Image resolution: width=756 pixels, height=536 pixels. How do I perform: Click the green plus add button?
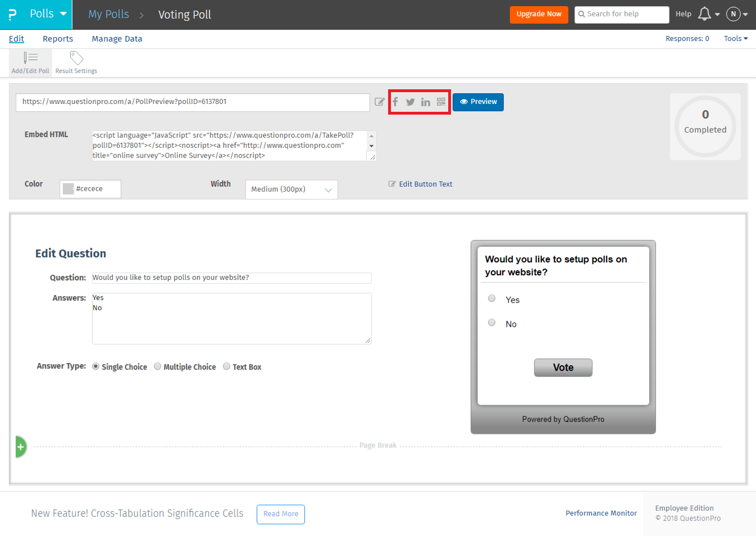(x=21, y=447)
